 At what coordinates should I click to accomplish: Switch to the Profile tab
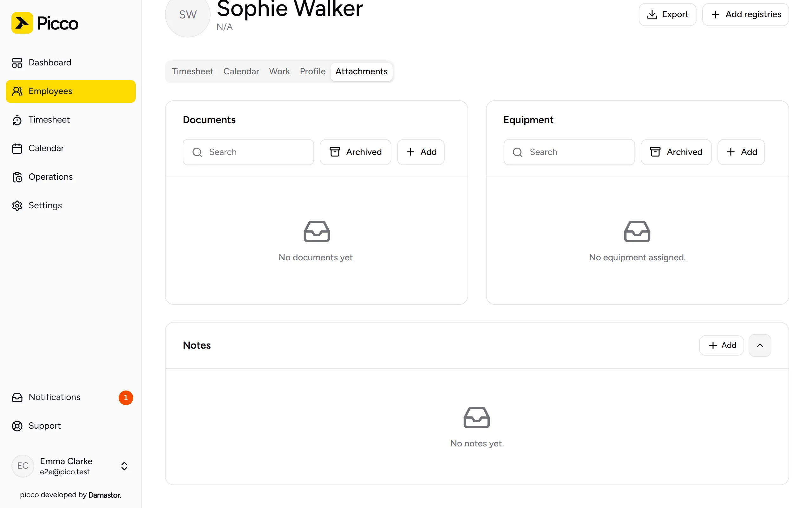click(x=312, y=71)
